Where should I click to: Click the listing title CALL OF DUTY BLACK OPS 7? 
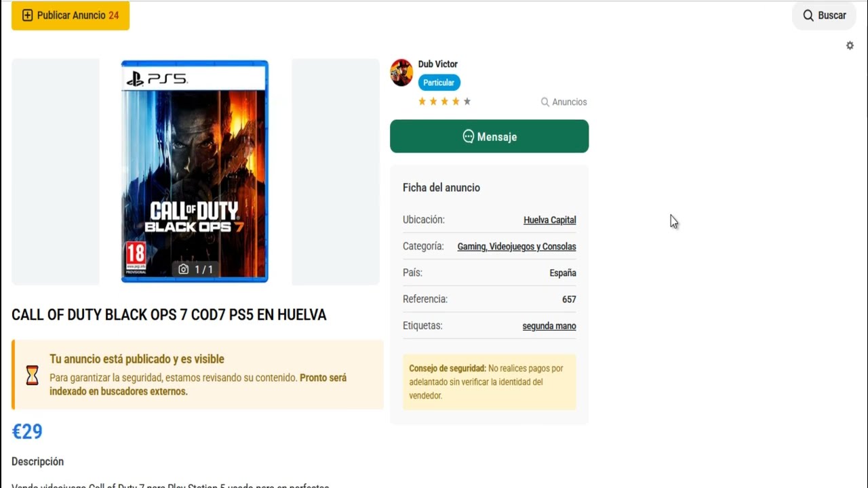(169, 314)
